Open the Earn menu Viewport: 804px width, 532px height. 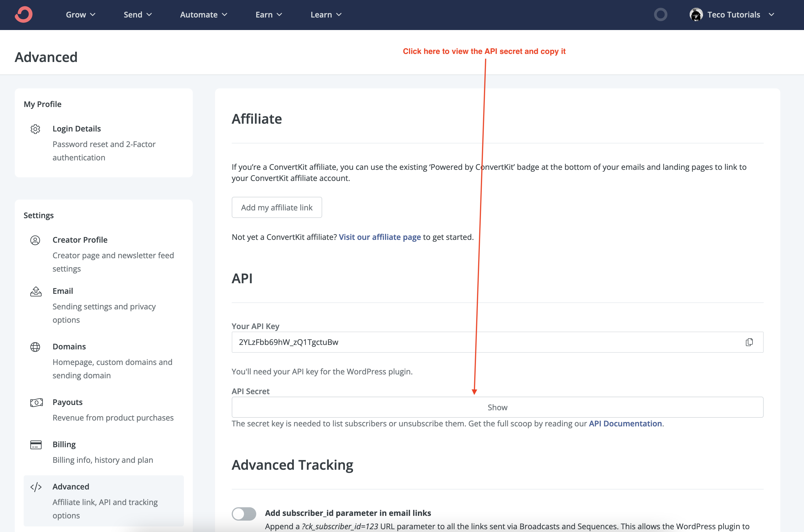coord(268,14)
